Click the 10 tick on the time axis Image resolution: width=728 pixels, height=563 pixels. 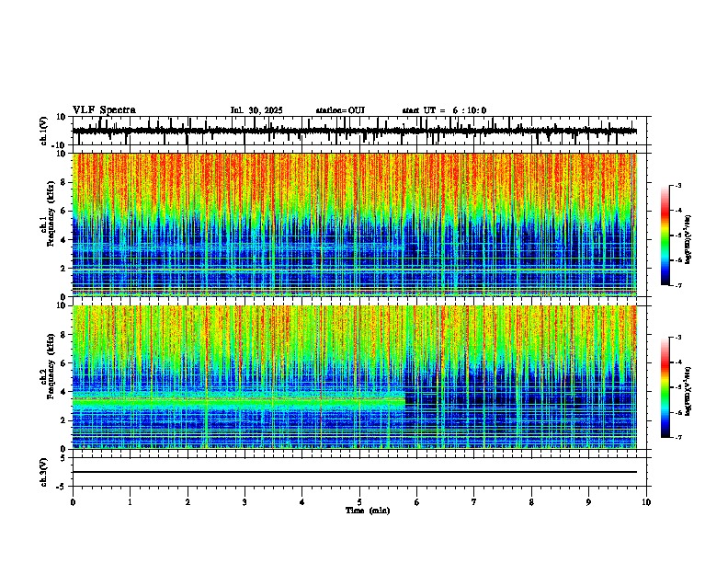(x=646, y=502)
